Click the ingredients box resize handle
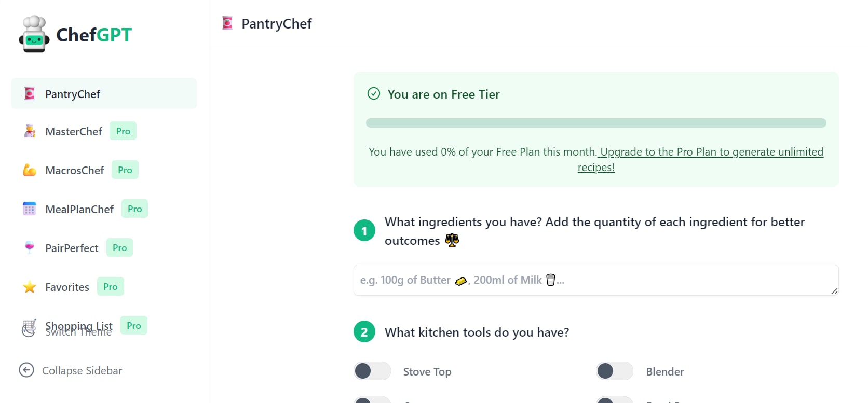Viewport: 868px width, 403px height. pos(834,291)
